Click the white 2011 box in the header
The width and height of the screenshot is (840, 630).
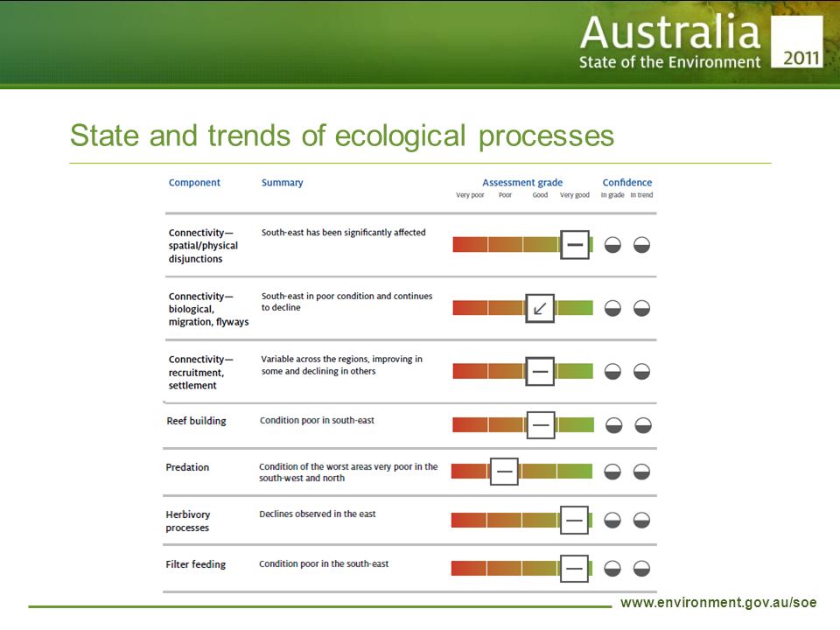797,41
